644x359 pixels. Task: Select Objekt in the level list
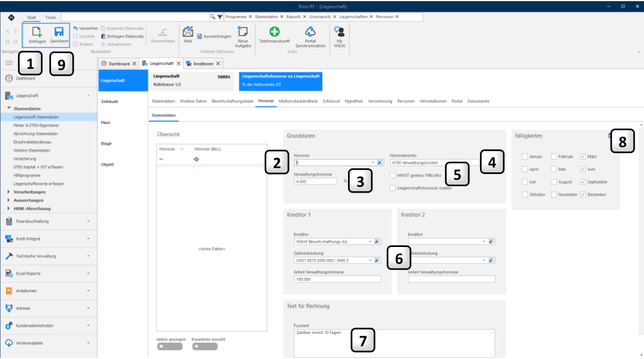pyautogui.click(x=107, y=165)
